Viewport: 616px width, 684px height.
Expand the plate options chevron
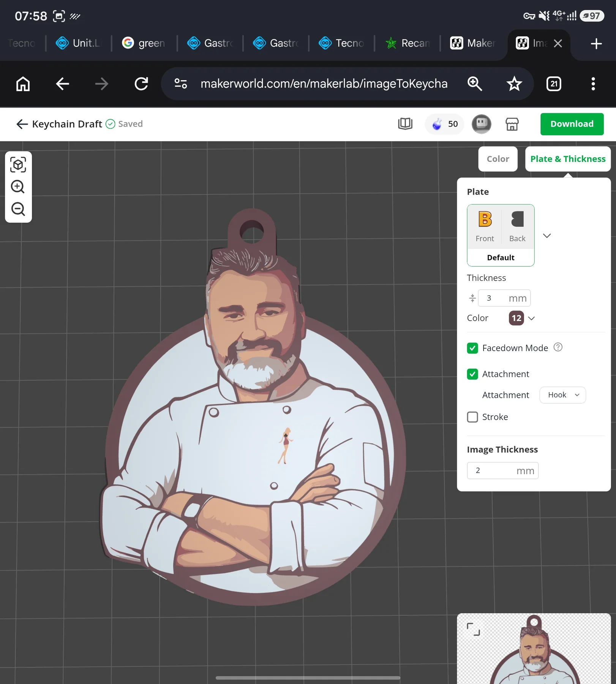click(x=547, y=236)
